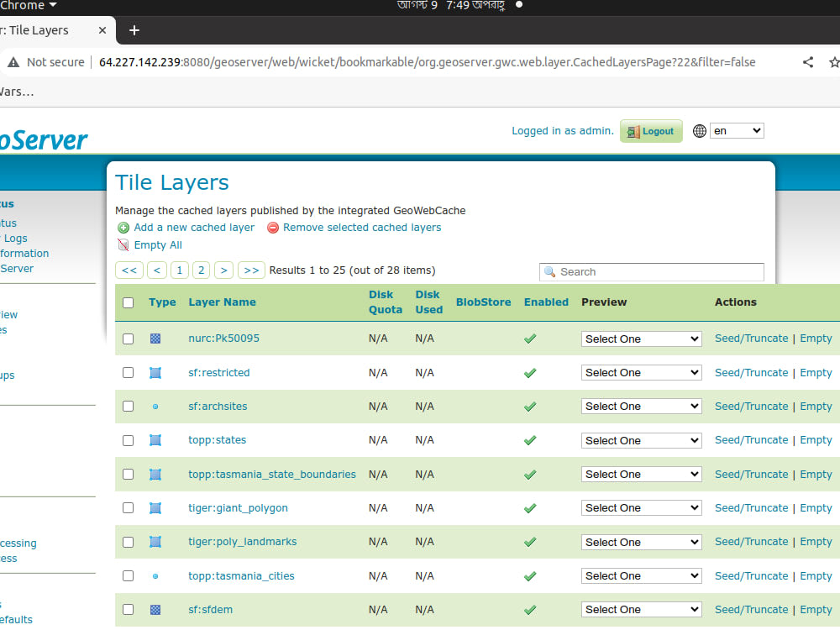Check the box for topp:tasmania_state_boundaries
840x630 pixels.
128,475
